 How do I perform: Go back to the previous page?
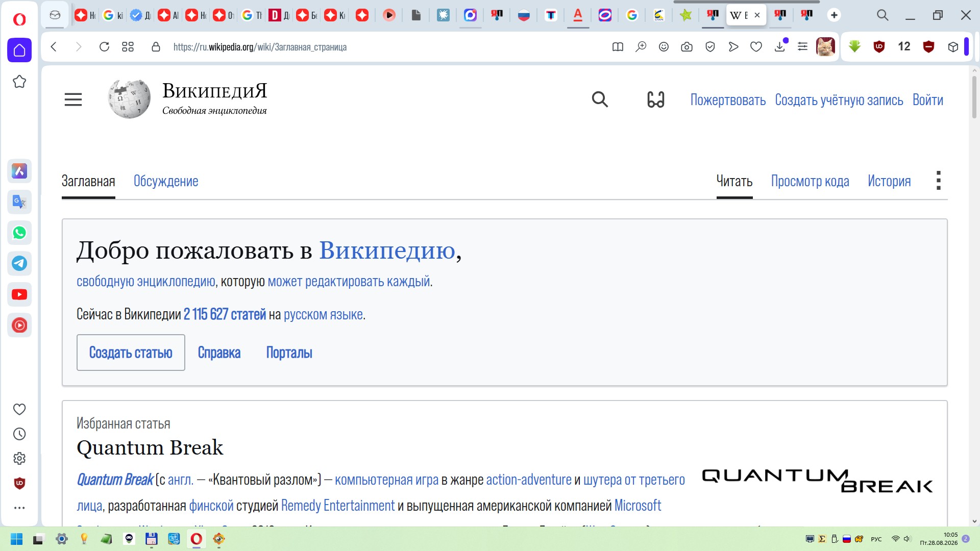coord(54,47)
